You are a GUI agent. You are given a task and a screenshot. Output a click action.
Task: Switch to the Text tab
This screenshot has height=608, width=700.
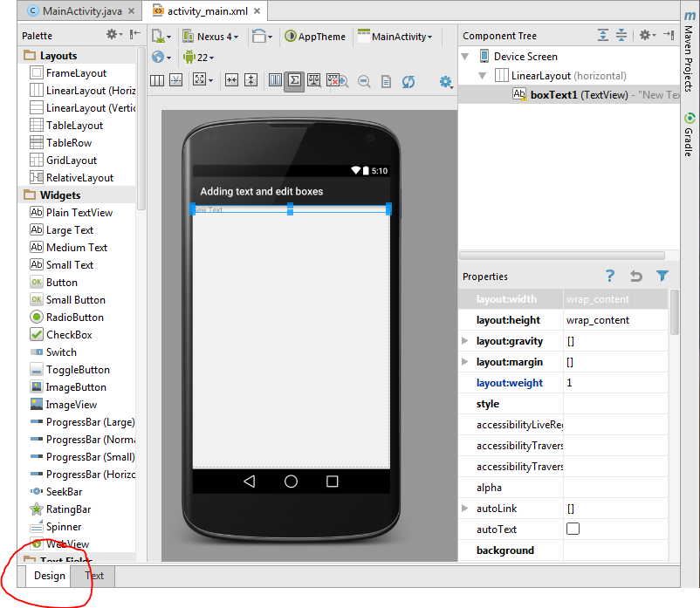pyautogui.click(x=94, y=576)
